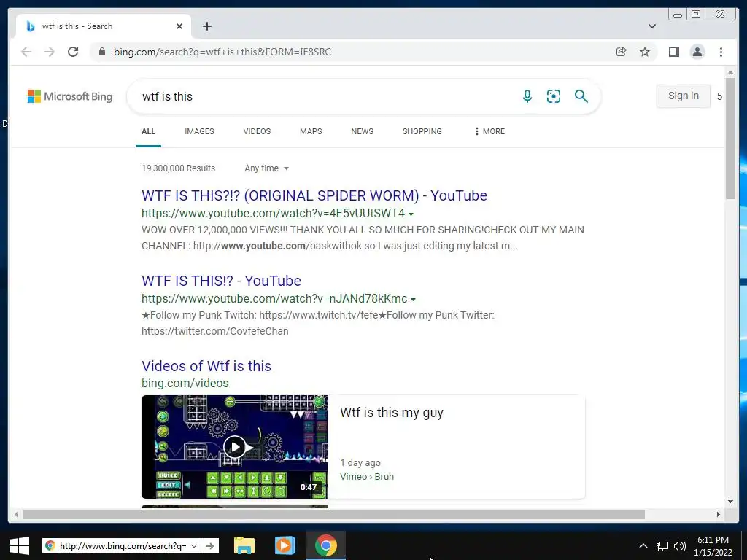Open the network tray icon
Viewport: 747px width, 560px height.
(x=662, y=546)
